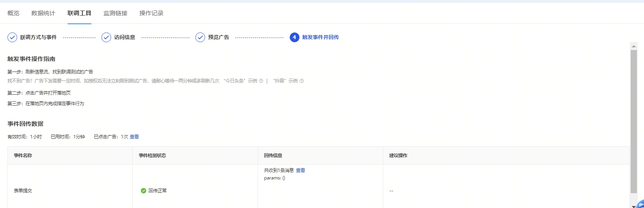Click the 预览广告 step label
The image size is (644, 208).
(218, 37)
